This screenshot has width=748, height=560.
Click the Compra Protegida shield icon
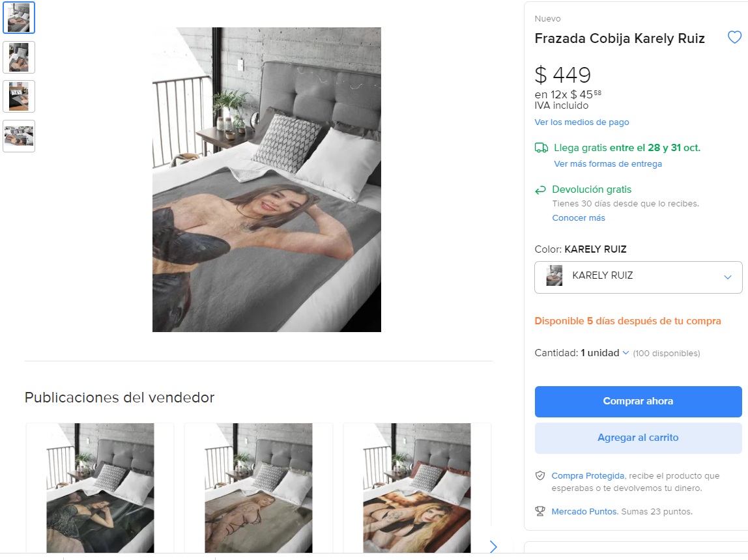coord(539,476)
